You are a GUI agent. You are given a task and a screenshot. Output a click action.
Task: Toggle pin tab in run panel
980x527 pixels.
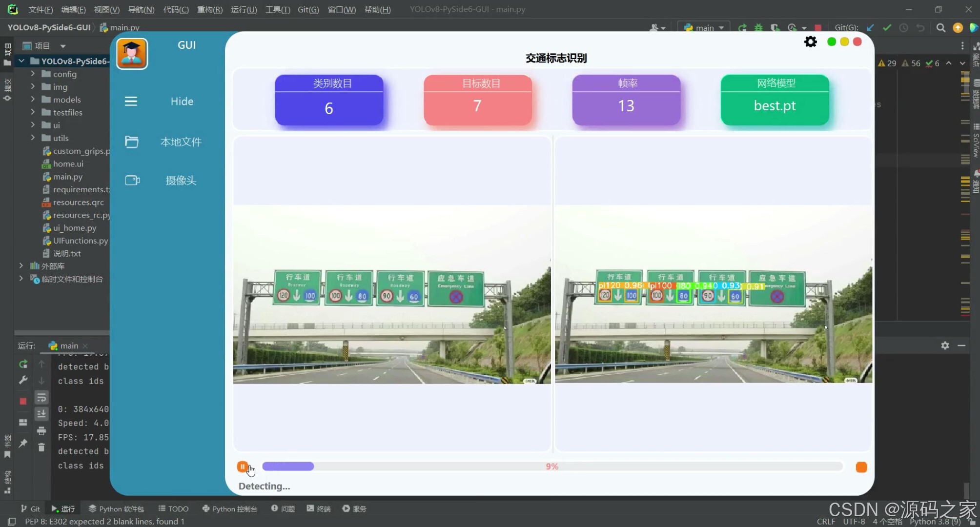tap(23, 443)
